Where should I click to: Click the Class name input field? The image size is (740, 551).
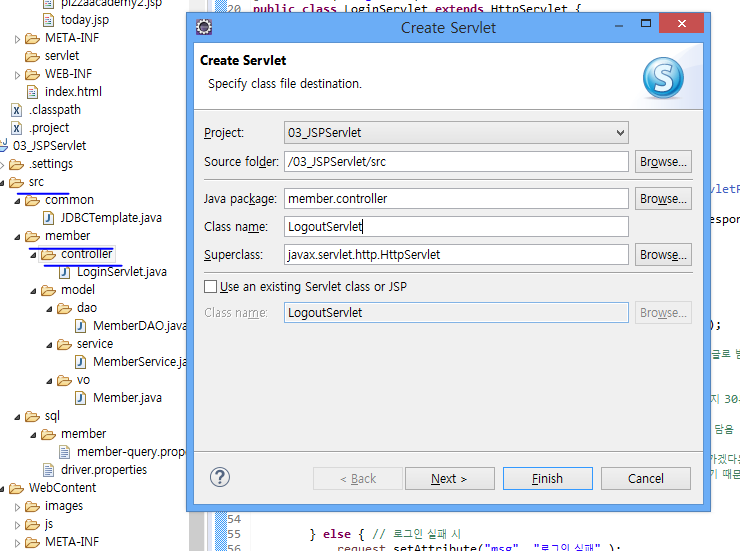click(455, 227)
